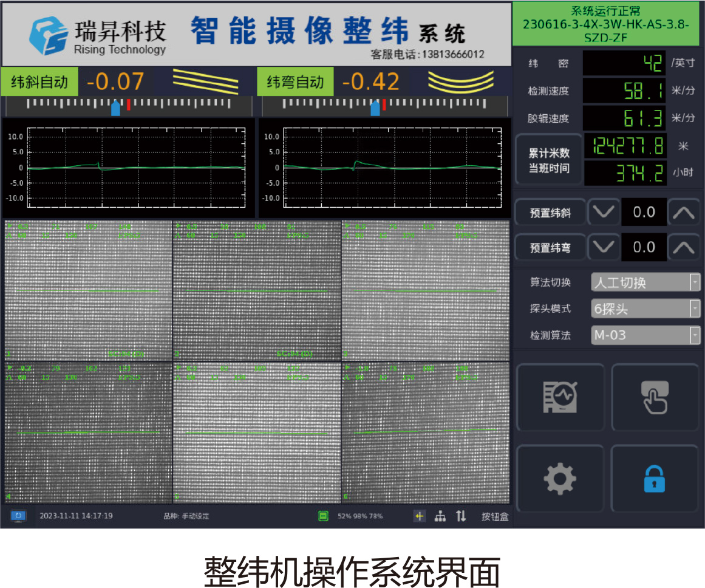The height and width of the screenshot is (588, 705).
Task: Open settings with the gear icon
Action: tap(560, 479)
